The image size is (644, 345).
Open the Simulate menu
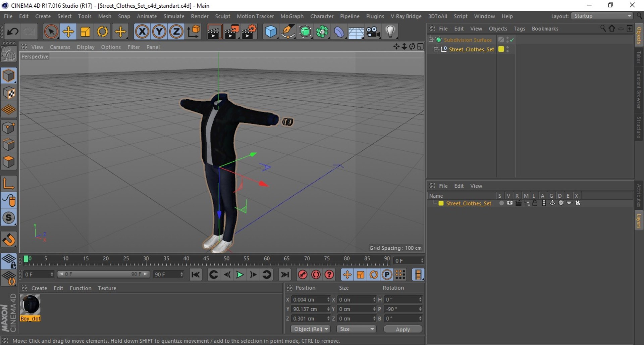coord(174,16)
